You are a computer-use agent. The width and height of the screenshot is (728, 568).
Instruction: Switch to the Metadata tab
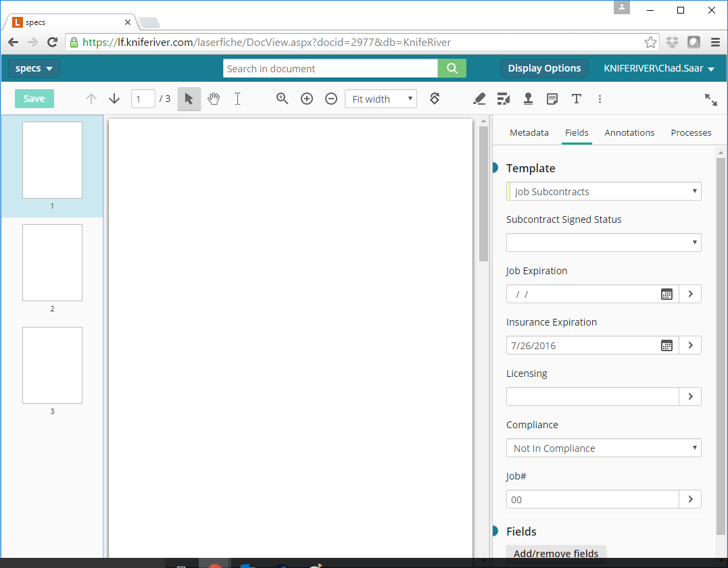(x=529, y=133)
